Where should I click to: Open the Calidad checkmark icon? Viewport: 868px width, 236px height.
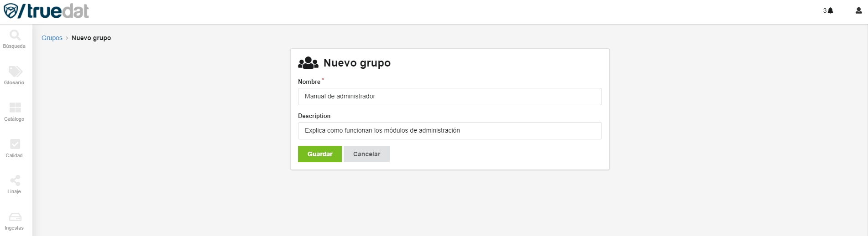(x=15, y=144)
